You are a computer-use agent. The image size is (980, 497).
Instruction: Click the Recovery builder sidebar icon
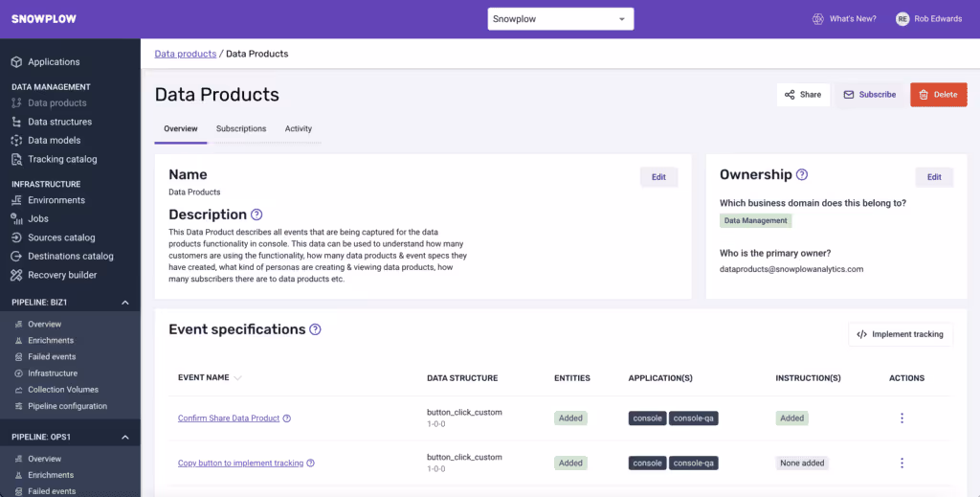(x=17, y=275)
